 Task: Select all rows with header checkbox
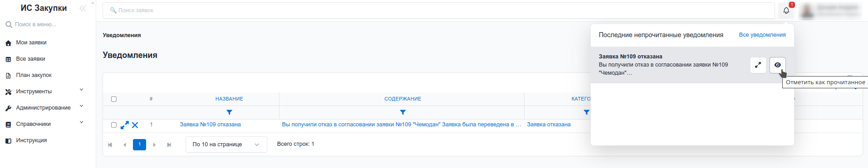114,99
